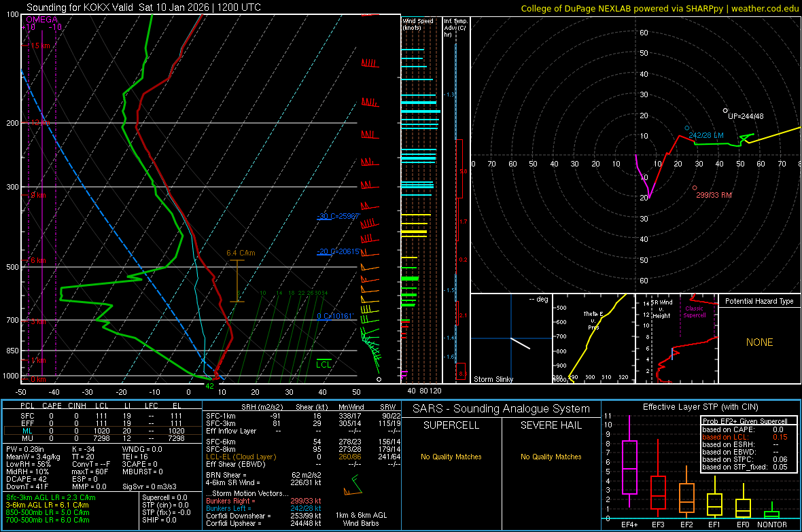Click the 'Sfc-3km AGL LR = 2.3 C/km' line

click(51, 497)
